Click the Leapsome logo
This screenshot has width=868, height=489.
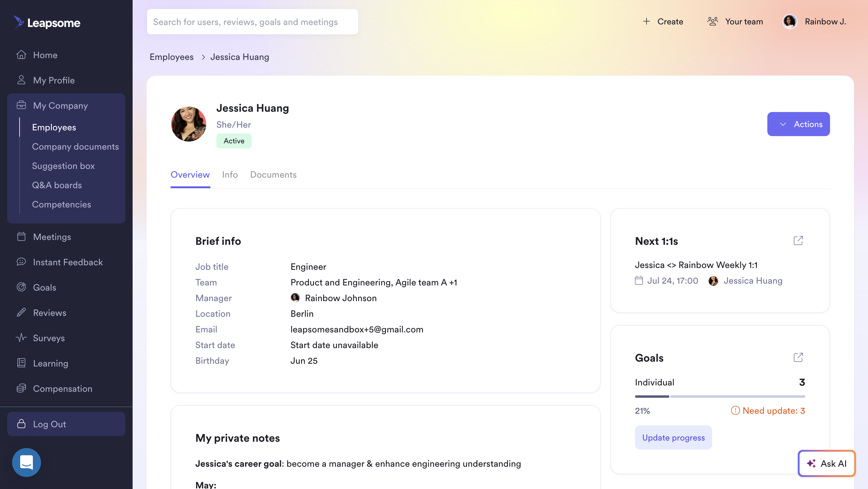(x=47, y=23)
